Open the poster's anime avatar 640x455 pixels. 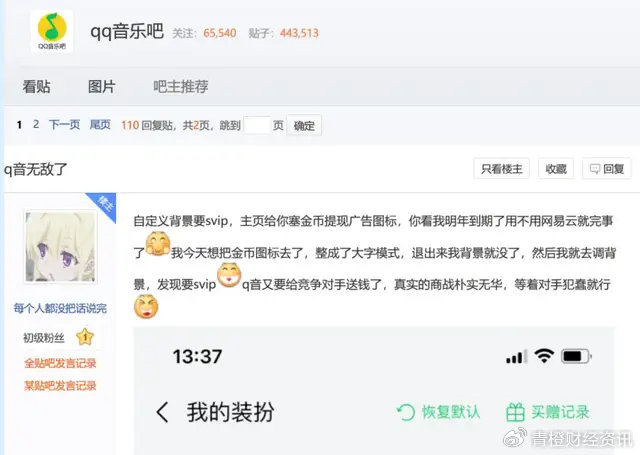(60, 246)
